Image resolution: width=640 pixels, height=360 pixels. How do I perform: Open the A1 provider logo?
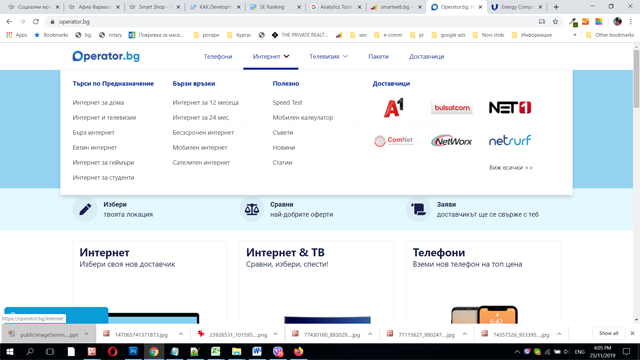click(x=393, y=107)
